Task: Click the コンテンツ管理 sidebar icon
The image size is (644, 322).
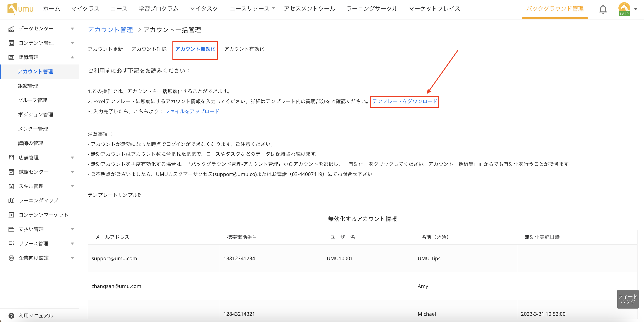Action: pyautogui.click(x=11, y=43)
